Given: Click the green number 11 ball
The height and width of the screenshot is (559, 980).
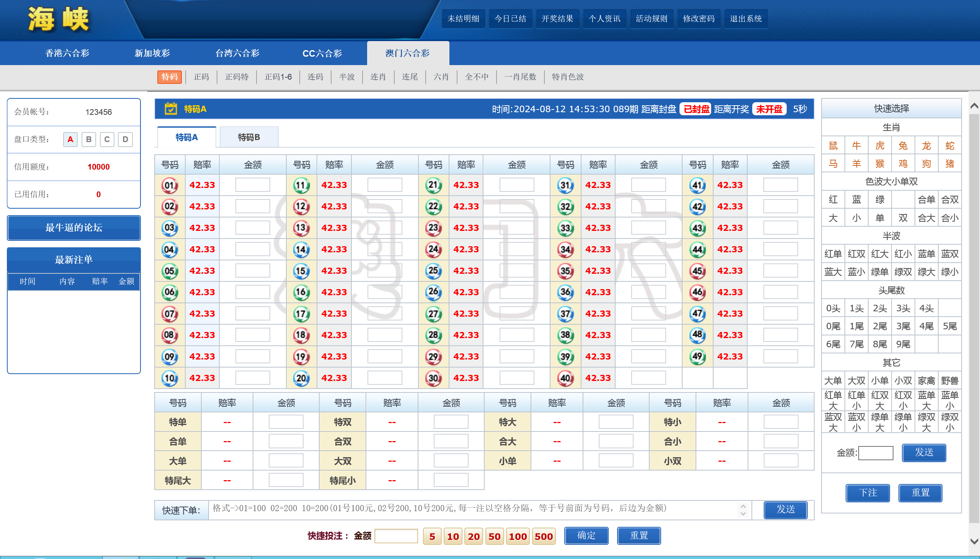Looking at the screenshot, I should pyautogui.click(x=301, y=185).
